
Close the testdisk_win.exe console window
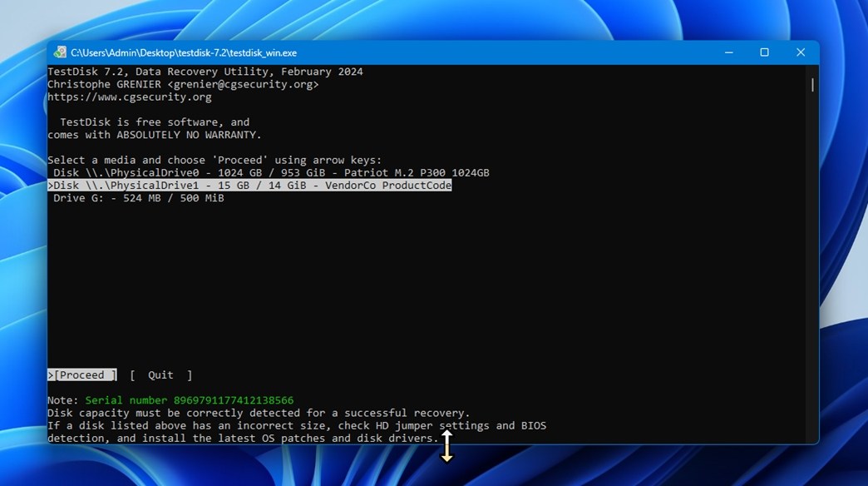(x=801, y=52)
